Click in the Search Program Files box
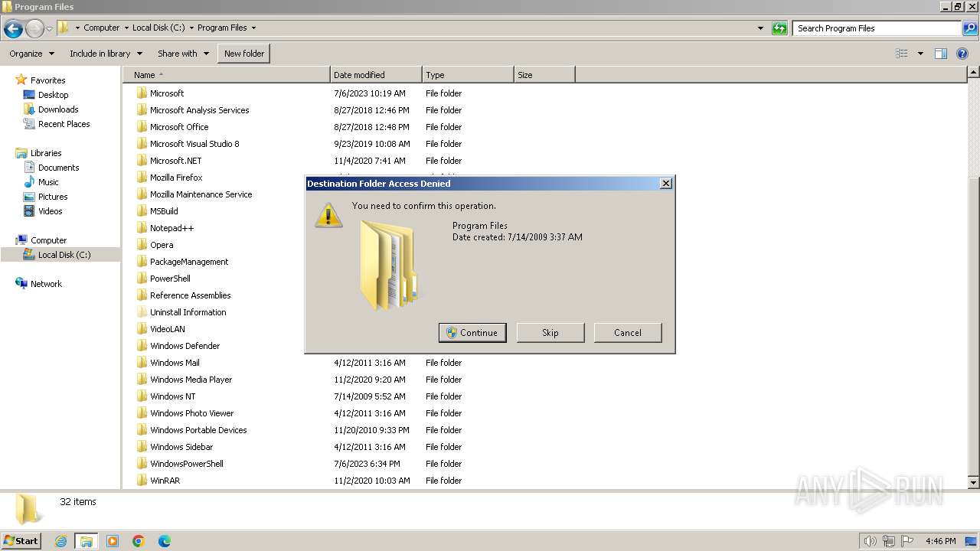 point(877,28)
